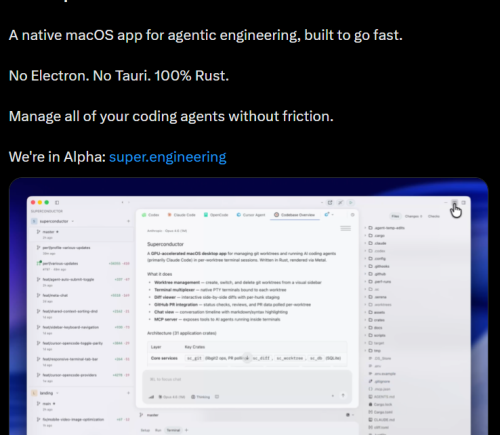Viewport: 500px width, 435px height.
Task: Toggle the sidebar icon beside window controls
Action: pos(57,202)
